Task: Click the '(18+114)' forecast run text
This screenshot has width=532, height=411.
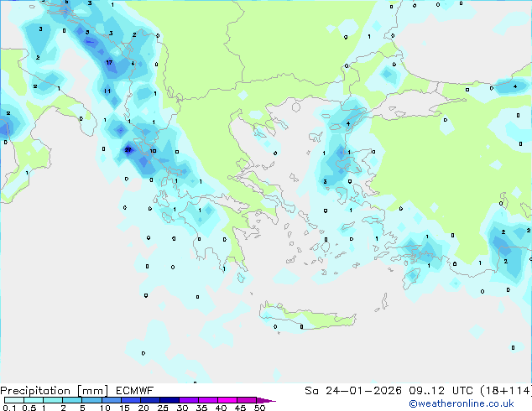Action: [x=506, y=391]
